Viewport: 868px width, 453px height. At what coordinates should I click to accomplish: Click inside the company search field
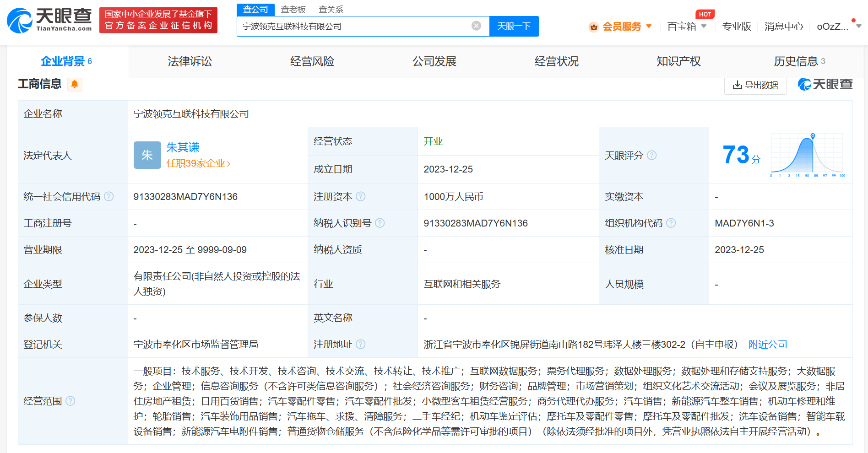[353, 27]
